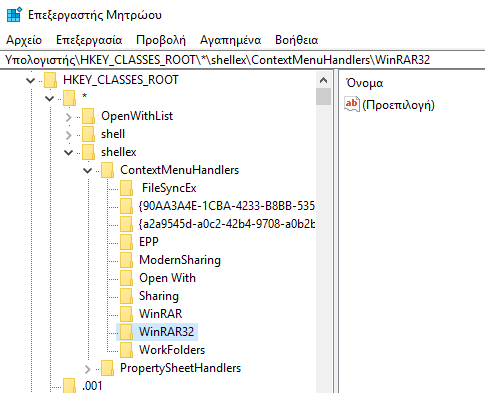The width and height of the screenshot is (485, 393).
Task: Click the HKEY_CLASSES_ROOT folder icon
Action: click(x=51, y=80)
